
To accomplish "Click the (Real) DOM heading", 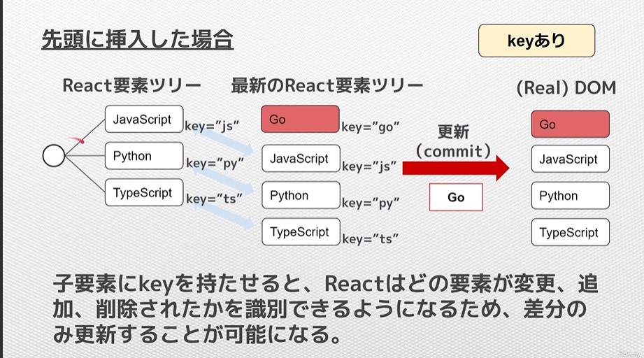I will pos(566,88).
